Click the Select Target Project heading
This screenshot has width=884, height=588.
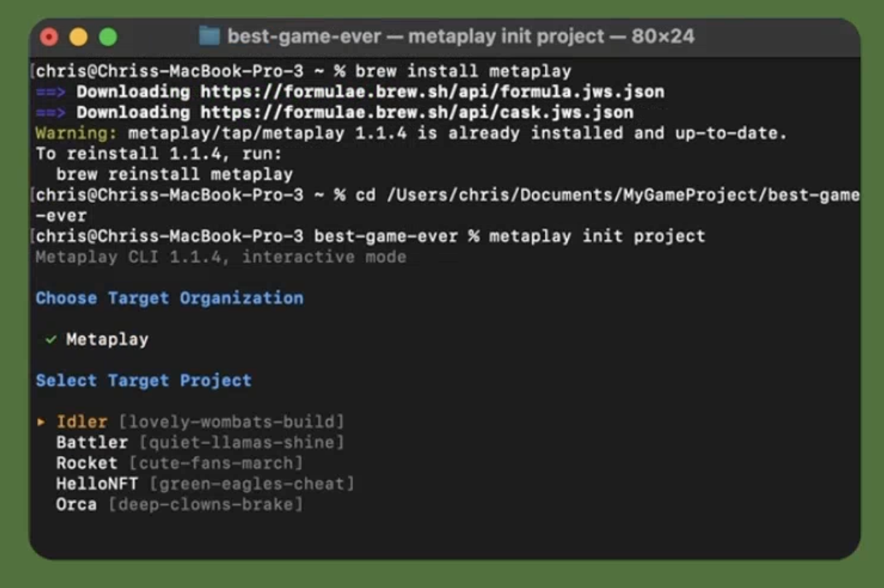click(143, 380)
